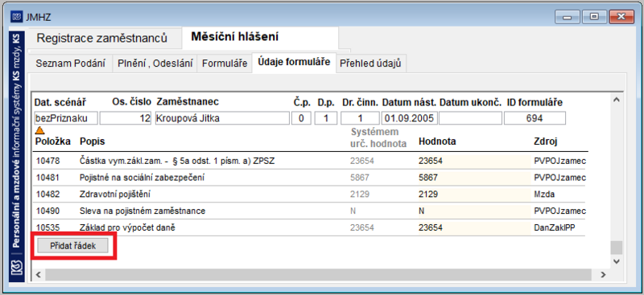Select row item number 10482
Image resolution: width=644 pixels, height=295 pixels.
coord(48,194)
